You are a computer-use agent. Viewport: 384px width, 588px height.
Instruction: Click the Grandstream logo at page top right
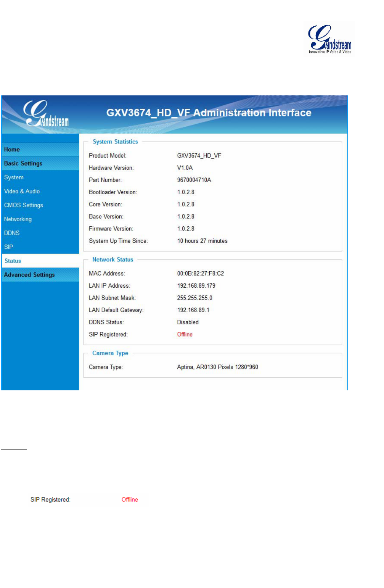tap(329, 39)
